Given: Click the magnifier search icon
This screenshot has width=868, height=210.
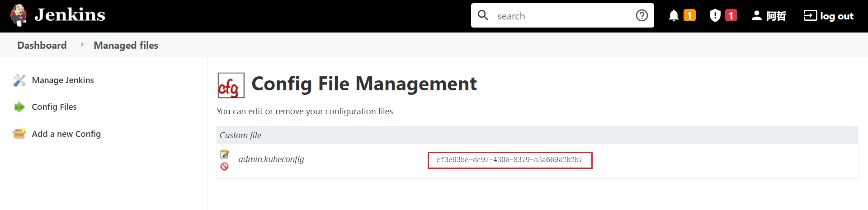Looking at the screenshot, I should [483, 16].
